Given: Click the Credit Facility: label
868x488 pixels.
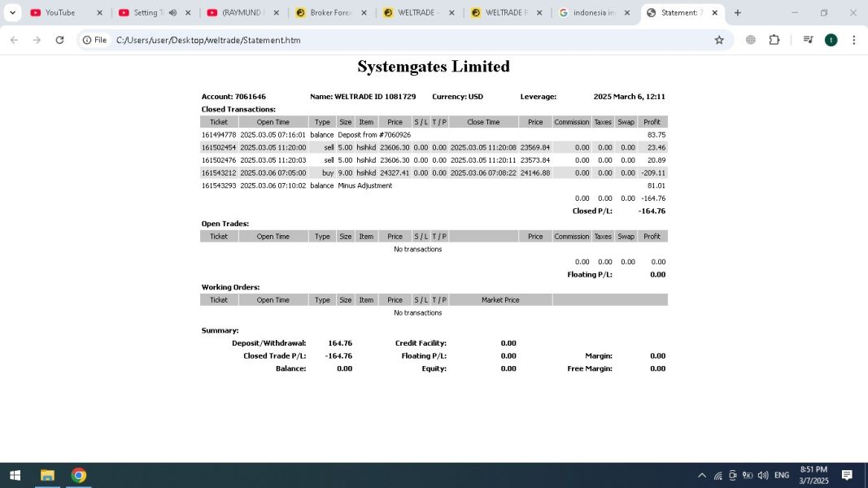Looking at the screenshot, I should click(x=421, y=343).
